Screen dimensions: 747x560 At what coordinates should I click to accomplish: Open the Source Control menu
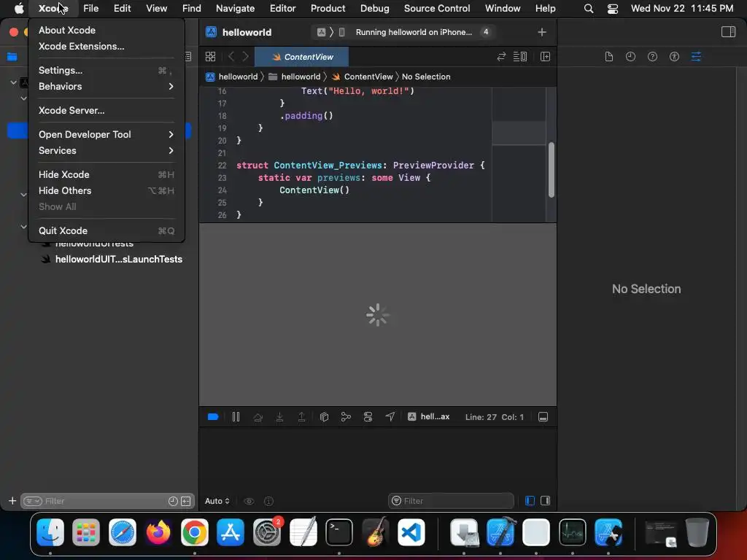click(x=437, y=8)
